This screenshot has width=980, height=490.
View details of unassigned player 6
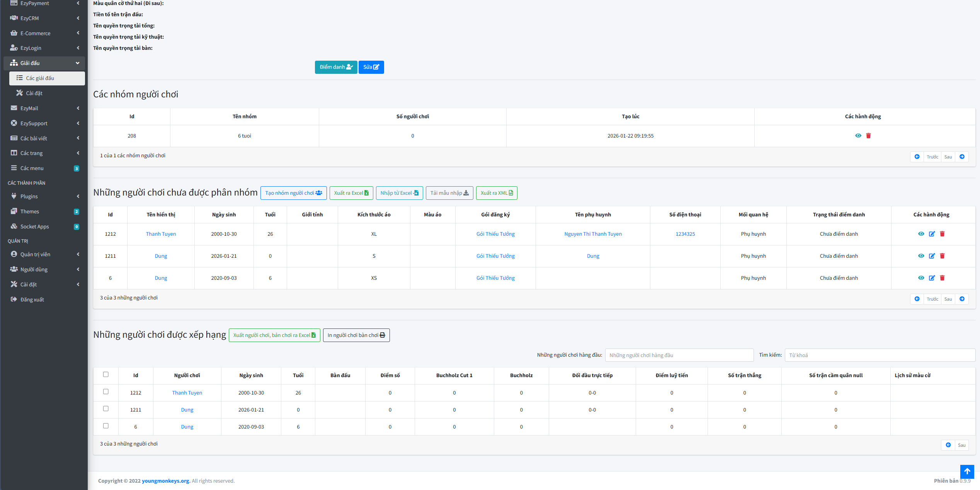pyautogui.click(x=921, y=278)
